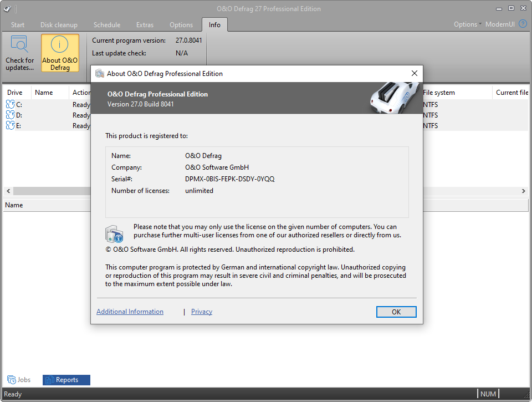Viewport: 532px width, 402px height.
Task: Minimize the O&O Defrag main window
Action: click(x=499, y=8)
